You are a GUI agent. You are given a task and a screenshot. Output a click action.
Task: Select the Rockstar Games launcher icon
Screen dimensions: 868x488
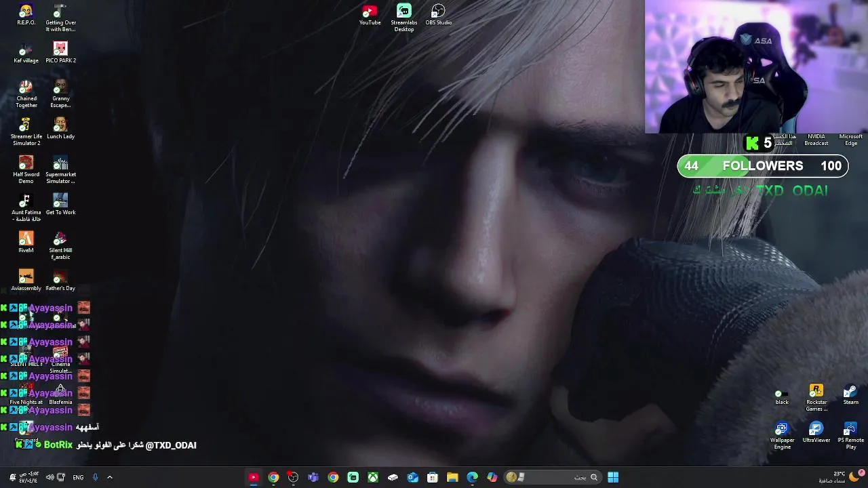tap(816, 398)
